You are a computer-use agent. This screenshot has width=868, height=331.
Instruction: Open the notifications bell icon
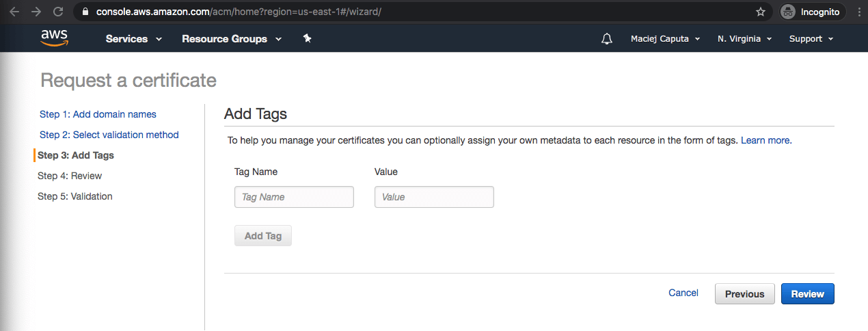(x=606, y=39)
